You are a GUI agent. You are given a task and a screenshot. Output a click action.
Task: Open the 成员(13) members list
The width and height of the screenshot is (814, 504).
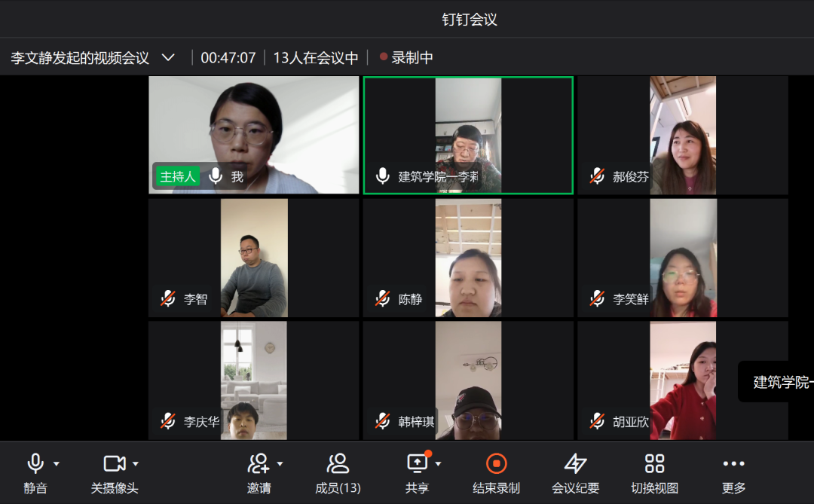click(338, 463)
